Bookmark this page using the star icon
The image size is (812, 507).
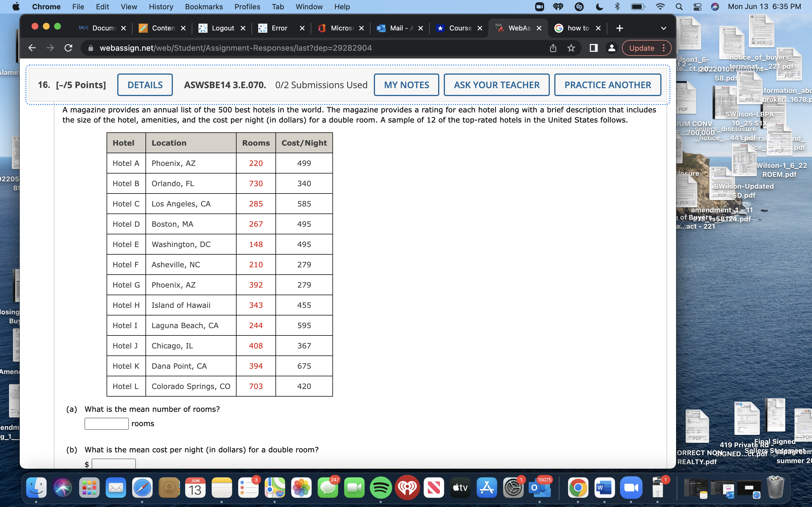[571, 48]
